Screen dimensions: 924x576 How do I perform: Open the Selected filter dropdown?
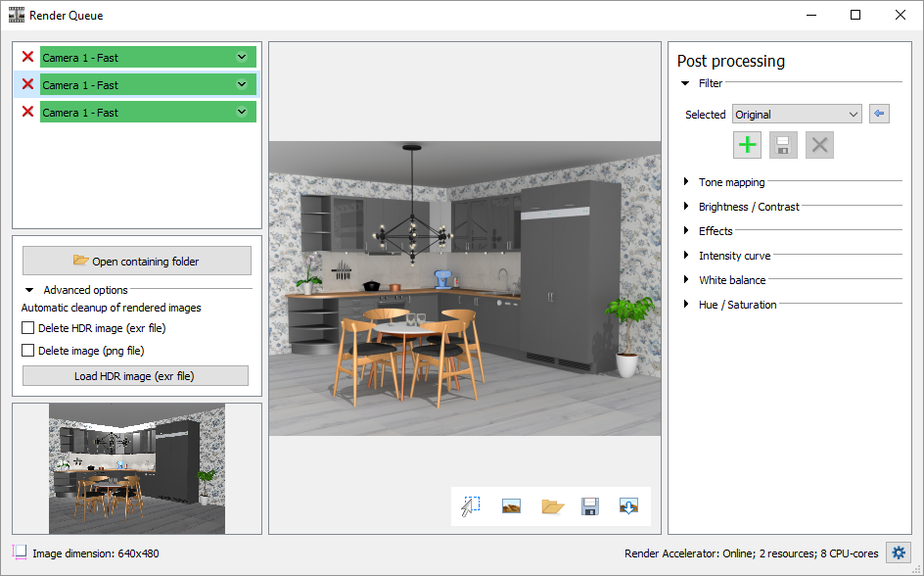click(x=796, y=115)
